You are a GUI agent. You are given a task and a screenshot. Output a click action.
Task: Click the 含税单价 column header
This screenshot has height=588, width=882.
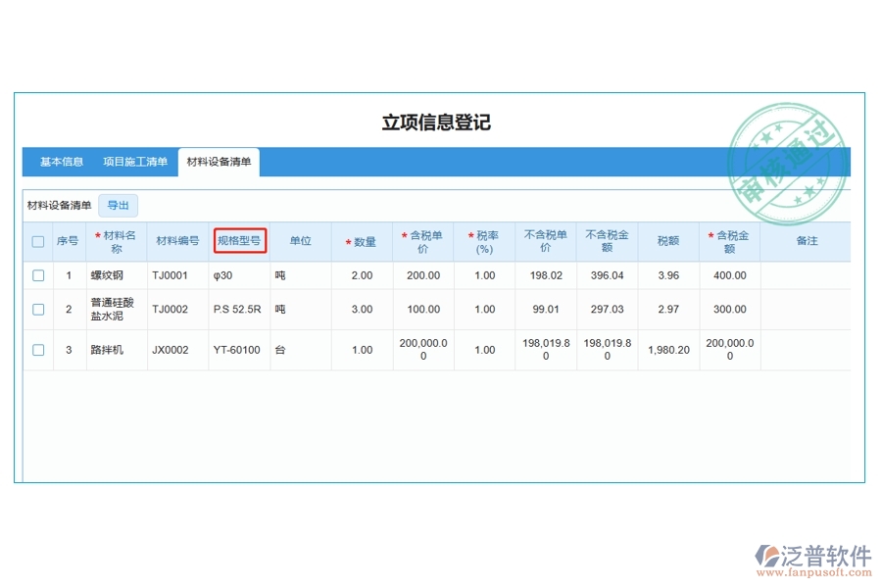pyautogui.click(x=423, y=241)
